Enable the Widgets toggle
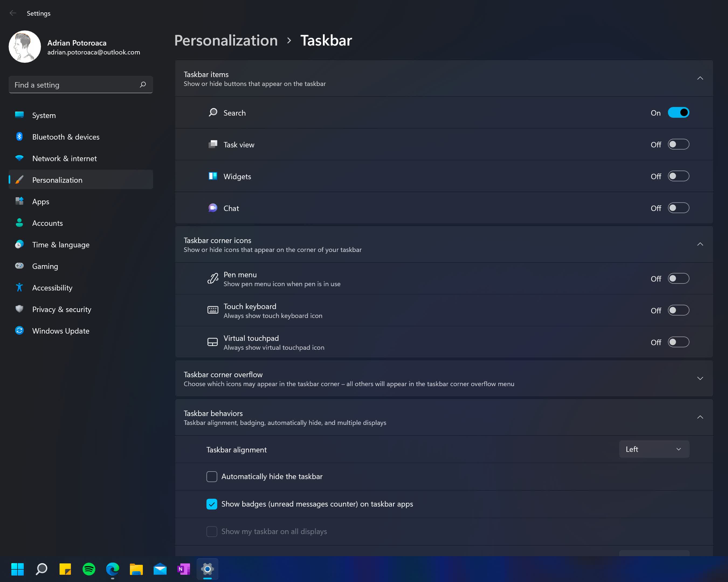The image size is (728, 582). coord(678,176)
